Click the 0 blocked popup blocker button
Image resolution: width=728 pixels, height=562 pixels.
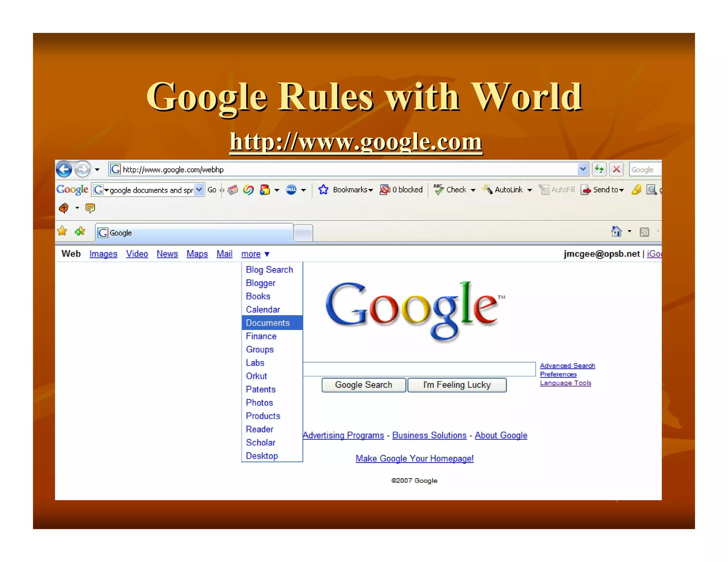(401, 190)
